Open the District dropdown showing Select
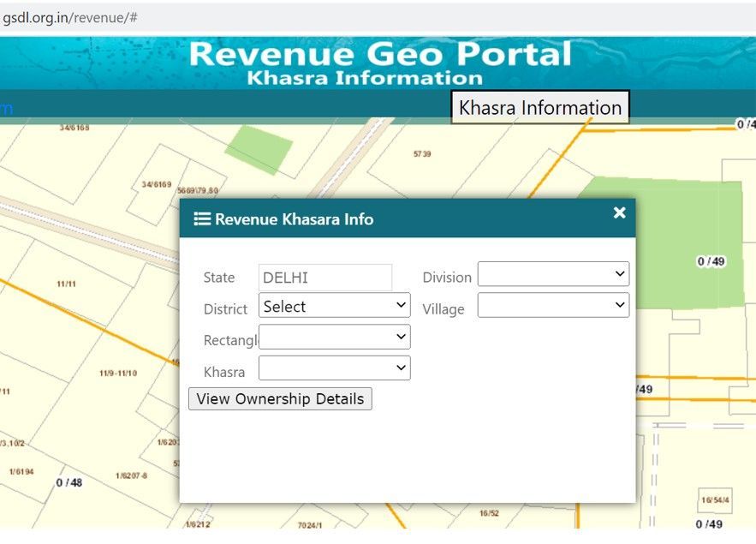Screen dimensions: 756x544 coord(334,305)
